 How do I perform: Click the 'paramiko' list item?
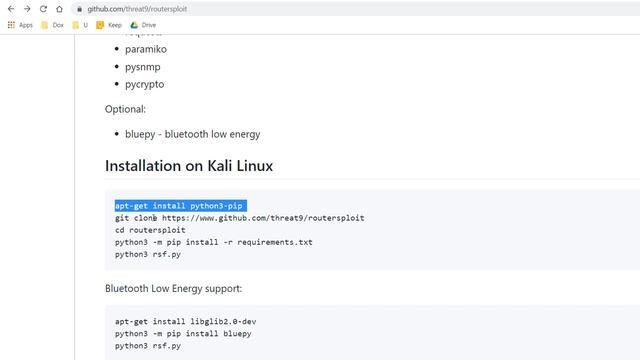coord(146,49)
